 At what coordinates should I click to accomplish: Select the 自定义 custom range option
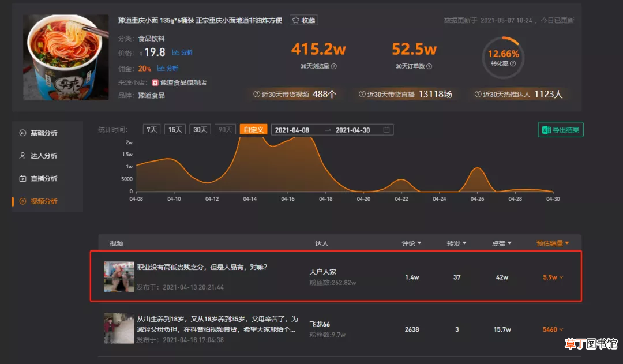[x=253, y=130]
